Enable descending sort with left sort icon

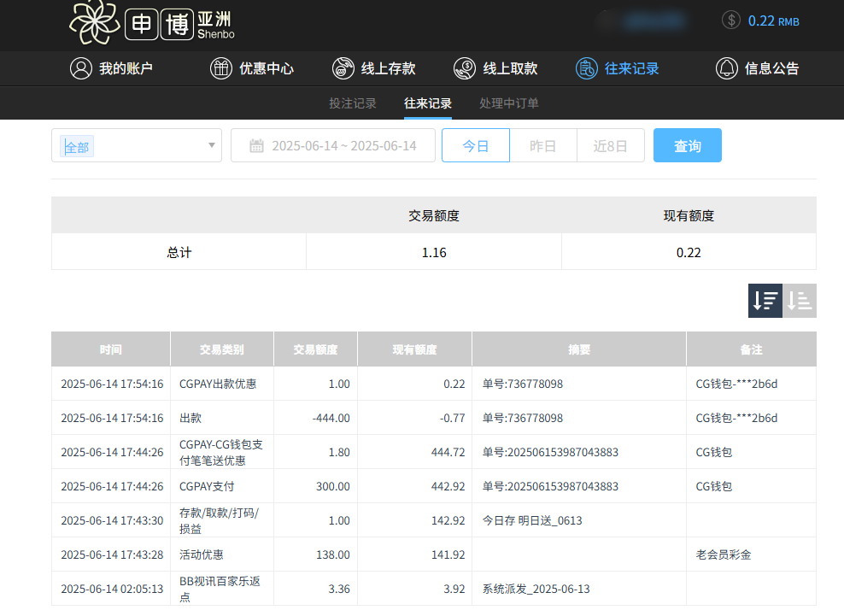pos(765,301)
